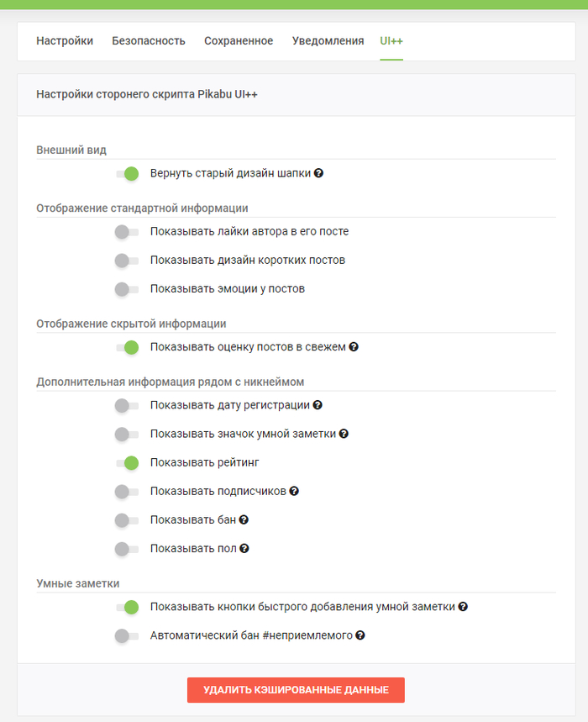Click help icon beside 'Показывать бан'
Image resolution: width=588 pixels, height=722 pixels.
click(x=244, y=520)
